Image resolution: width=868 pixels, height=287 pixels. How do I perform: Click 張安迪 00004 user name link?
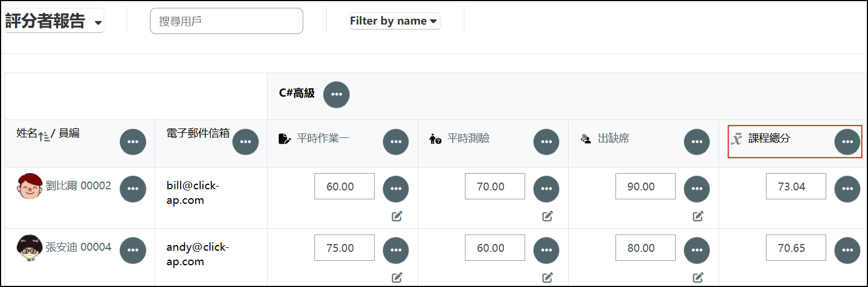79,247
